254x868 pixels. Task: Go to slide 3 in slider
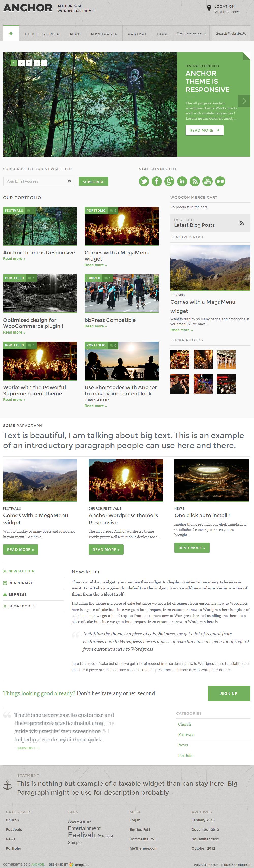pyautogui.click(x=29, y=63)
